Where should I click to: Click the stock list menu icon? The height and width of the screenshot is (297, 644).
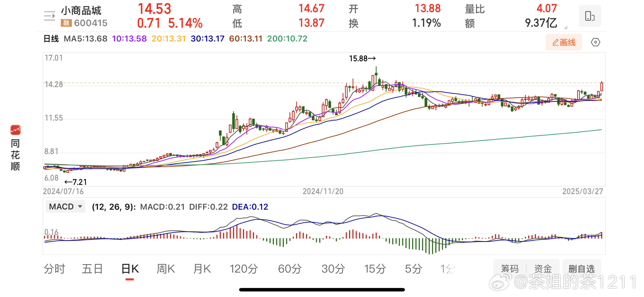pos(50,16)
